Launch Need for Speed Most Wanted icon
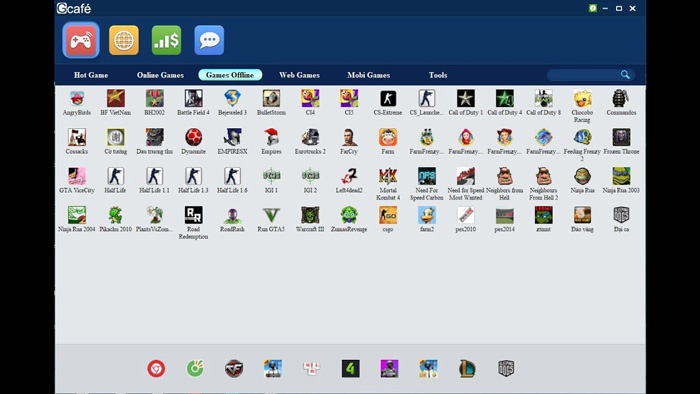This screenshot has height=394, width=700. (x=466, y=176)
